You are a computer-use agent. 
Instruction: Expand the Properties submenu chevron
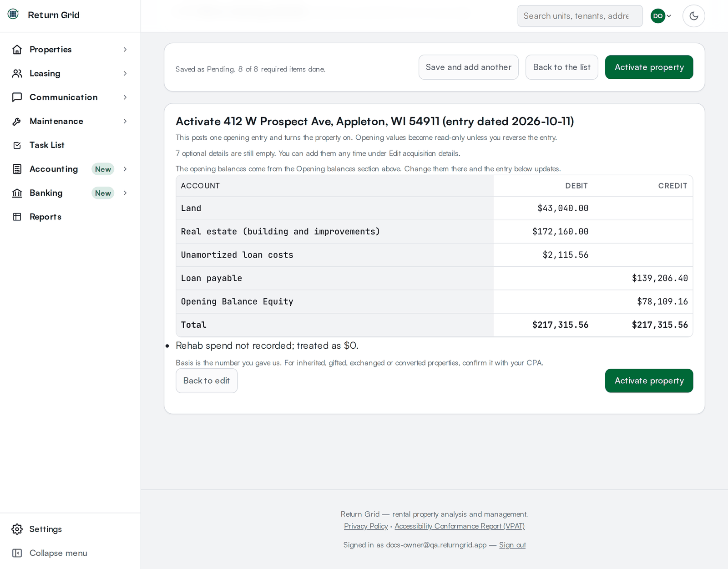coord(125,50)
